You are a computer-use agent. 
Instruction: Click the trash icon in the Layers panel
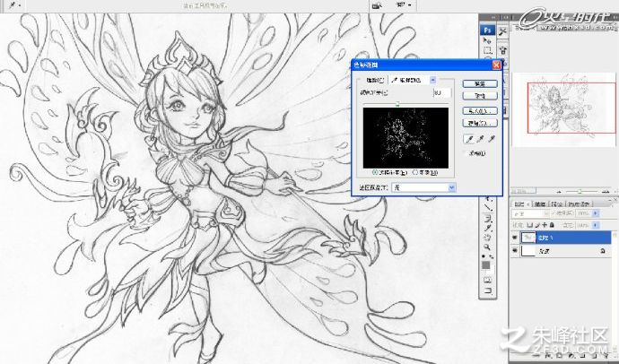click(606, 356)
